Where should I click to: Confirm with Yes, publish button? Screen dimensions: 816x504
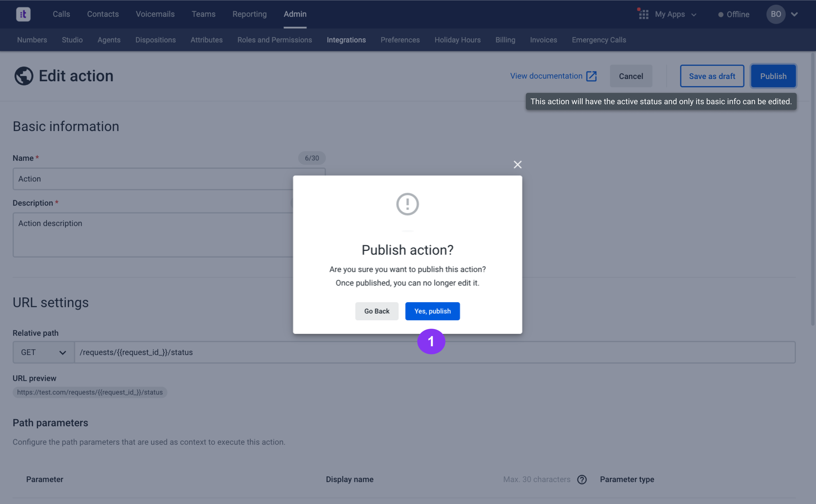pyautogui.click(x=432, y=311)
